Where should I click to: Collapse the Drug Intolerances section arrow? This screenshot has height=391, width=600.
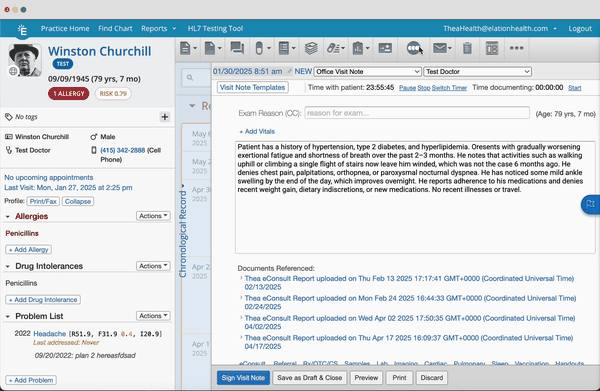pos(8,266)
